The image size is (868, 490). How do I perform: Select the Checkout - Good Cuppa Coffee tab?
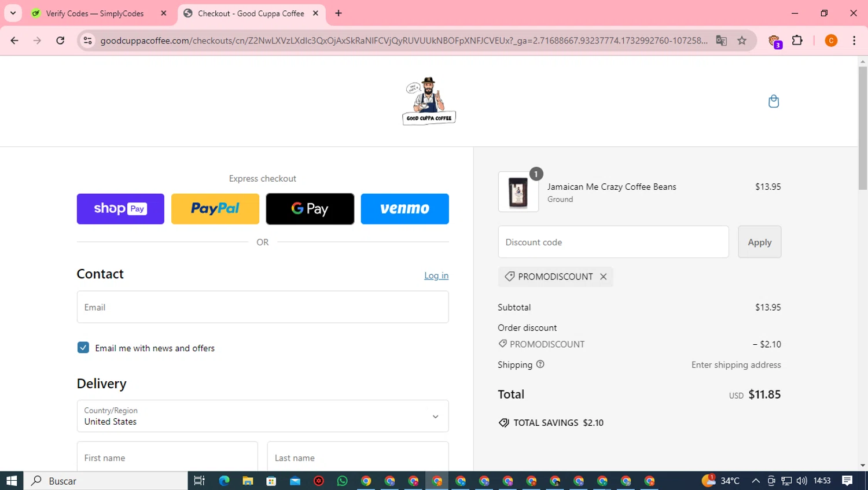click(251, 13)
